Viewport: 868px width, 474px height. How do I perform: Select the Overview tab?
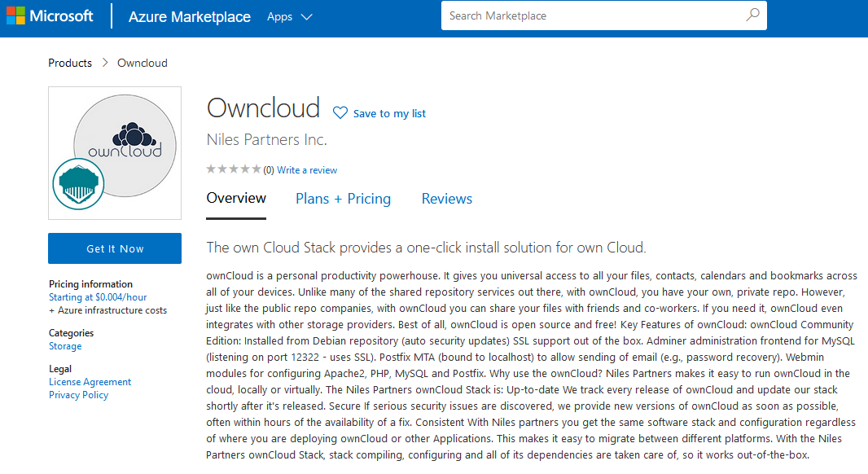pos(236,199)
